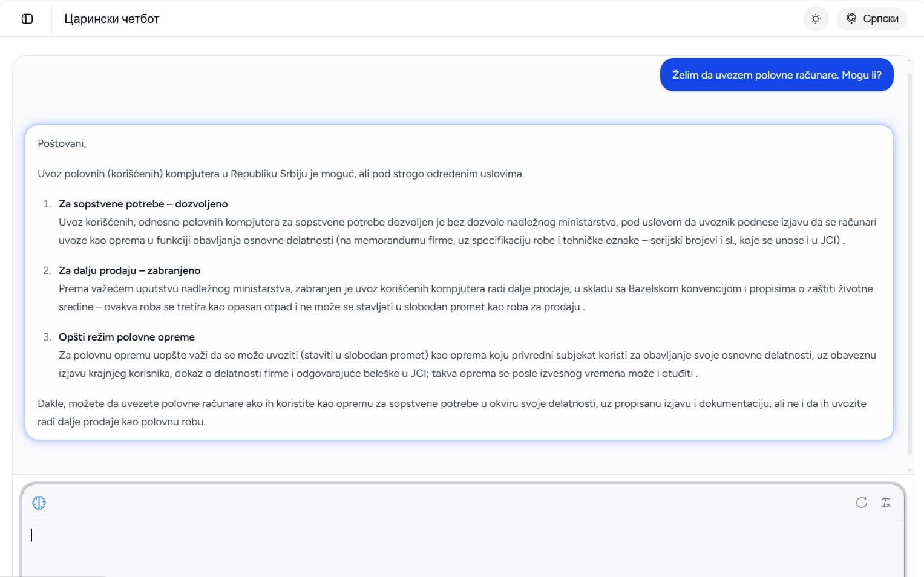Viewport: 924px width, 577px height.
Task: Click the scroll down arrow of chat
Action: (x=909, y=470)
